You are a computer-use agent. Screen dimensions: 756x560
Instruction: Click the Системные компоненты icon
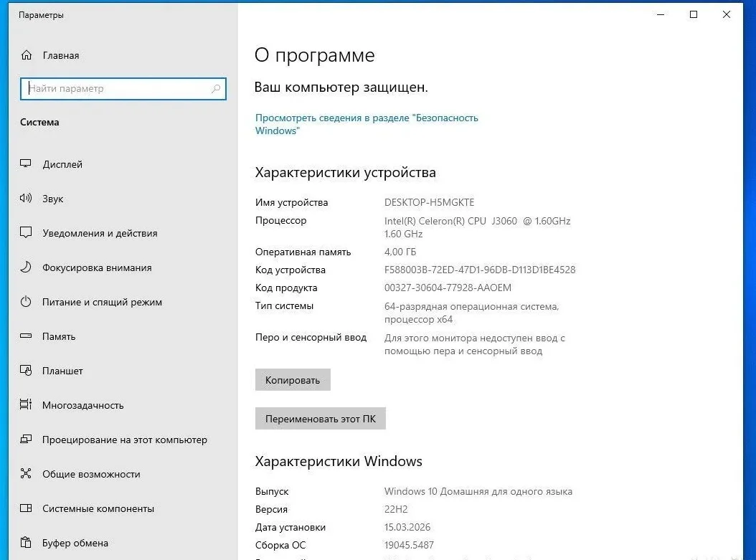coord(26,508)
